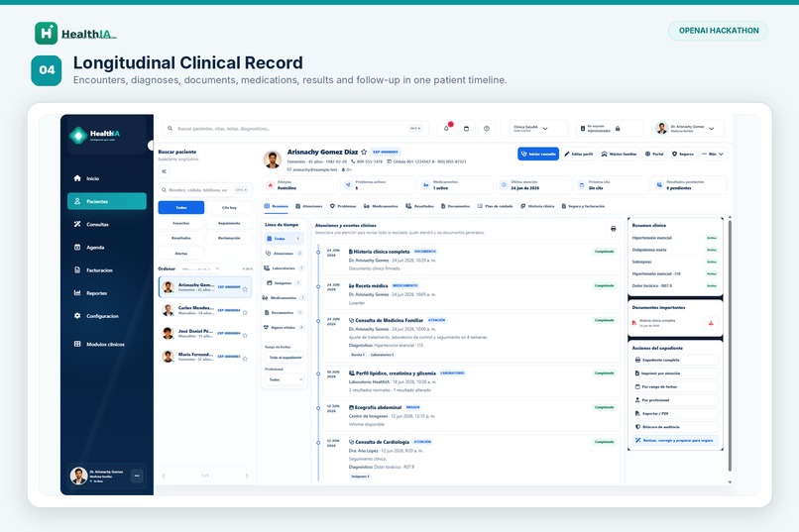Click the Nombre, cédula, teléfono search field
Screen dimensions: 799x532
point(205,190)
